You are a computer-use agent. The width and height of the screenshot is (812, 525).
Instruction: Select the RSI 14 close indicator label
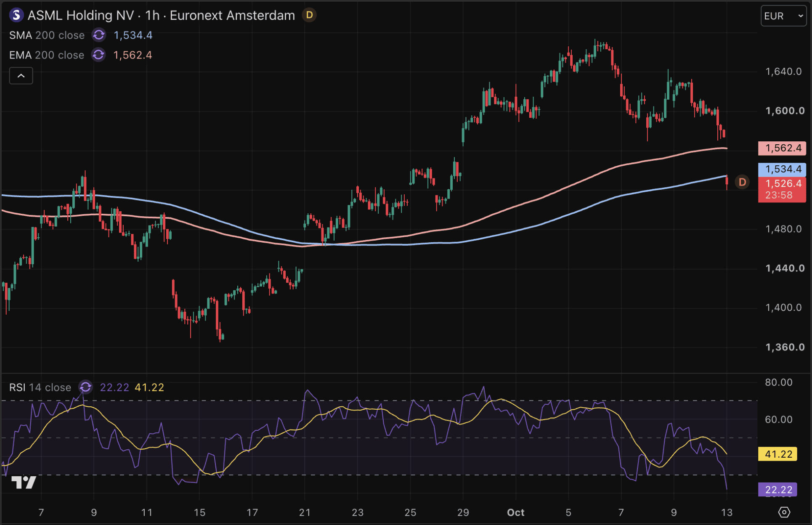[40, 387]
